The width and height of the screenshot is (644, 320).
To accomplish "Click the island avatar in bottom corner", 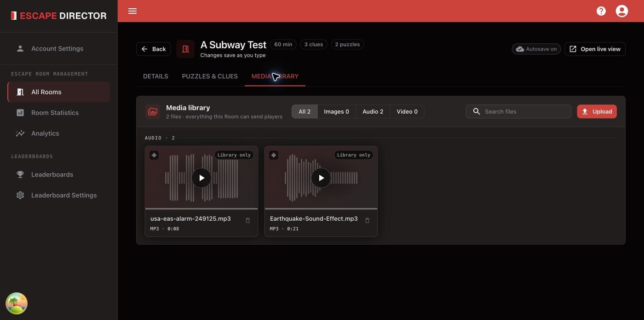I will 17,303.
